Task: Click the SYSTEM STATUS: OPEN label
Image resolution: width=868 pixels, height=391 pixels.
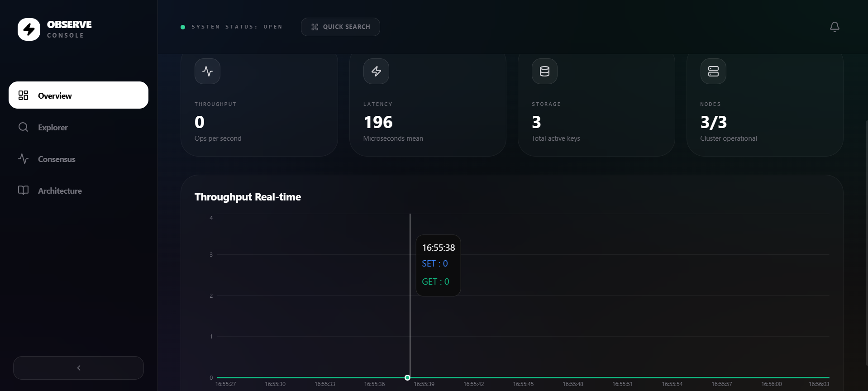Action: 237,27
